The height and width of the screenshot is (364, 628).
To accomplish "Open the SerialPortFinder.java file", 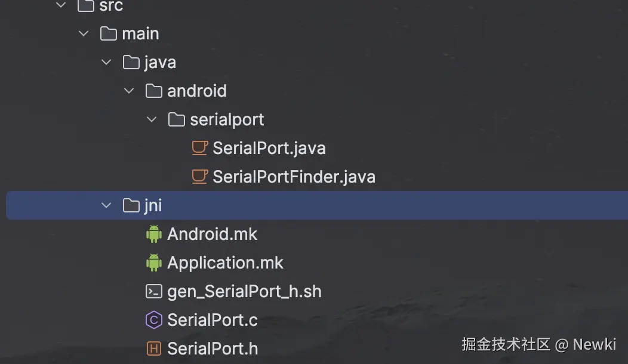I will [x=294, y=177].
